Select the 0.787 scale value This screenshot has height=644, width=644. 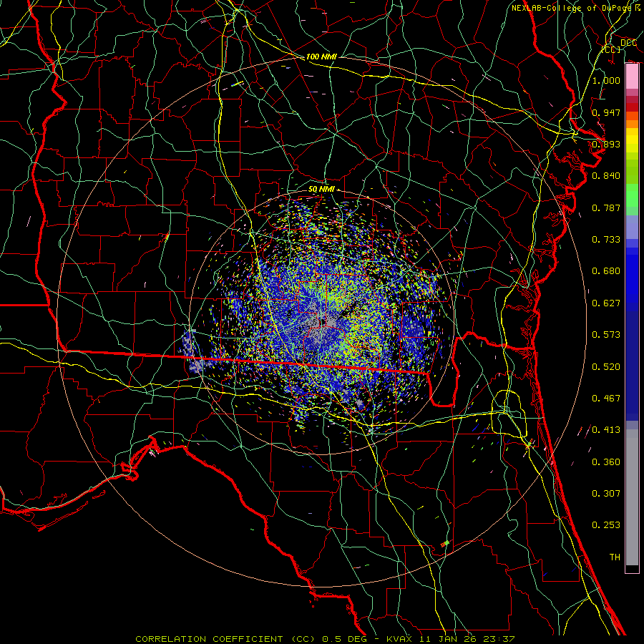(606, 208)
